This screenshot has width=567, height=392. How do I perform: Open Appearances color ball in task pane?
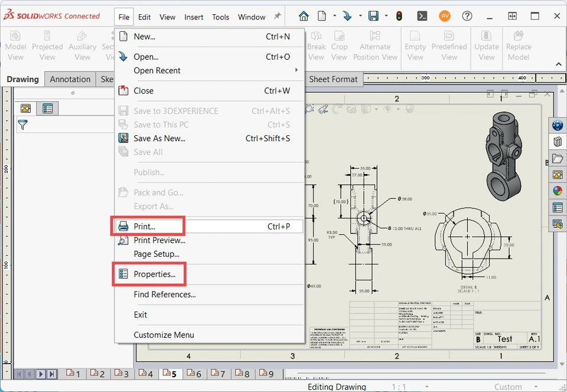557,191
